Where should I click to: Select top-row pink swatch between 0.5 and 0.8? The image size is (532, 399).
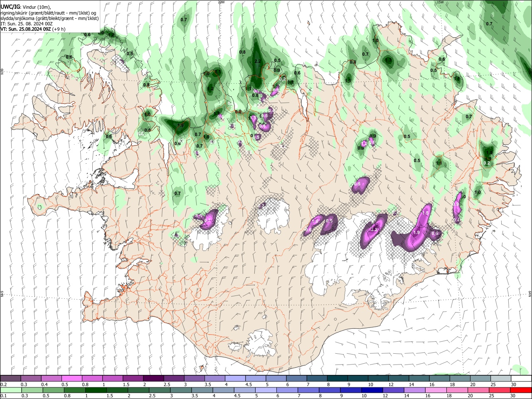pyautogui.click(x=71, y=379)
